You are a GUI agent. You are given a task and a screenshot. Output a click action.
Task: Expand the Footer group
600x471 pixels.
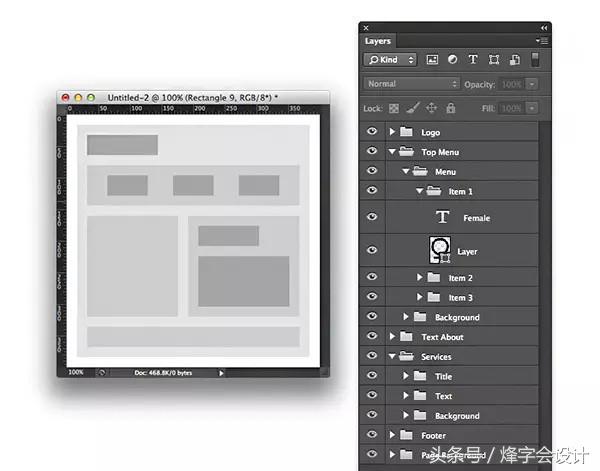392,435
